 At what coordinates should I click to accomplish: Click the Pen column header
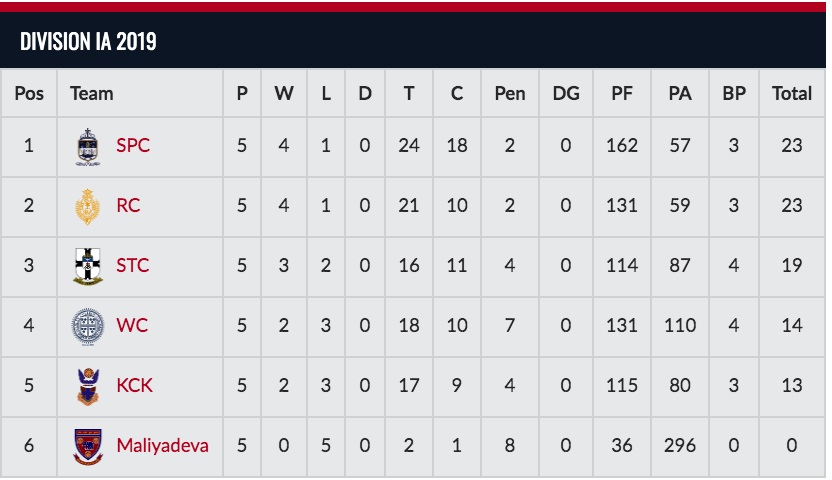pyautogui.click(x=510, y=94)
